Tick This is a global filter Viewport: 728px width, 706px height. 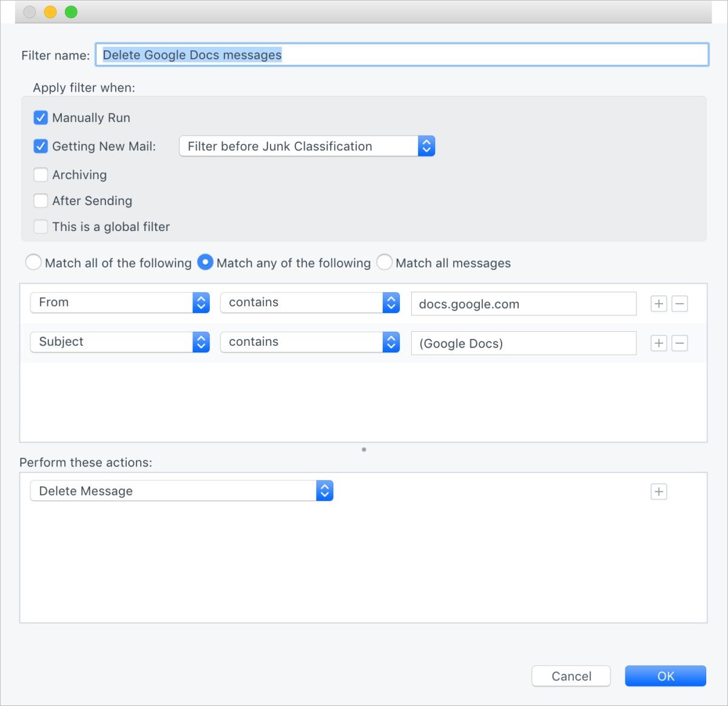pos(41,227)
